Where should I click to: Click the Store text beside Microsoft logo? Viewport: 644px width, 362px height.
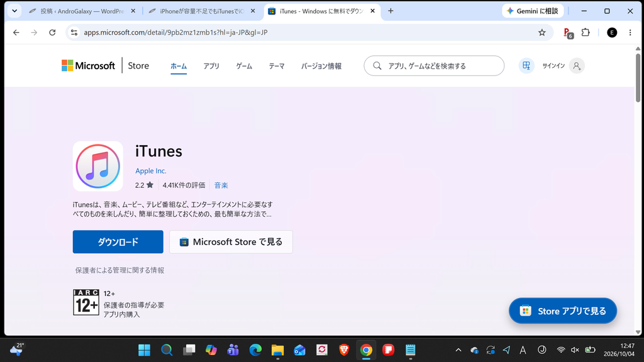tap(138, 65)
